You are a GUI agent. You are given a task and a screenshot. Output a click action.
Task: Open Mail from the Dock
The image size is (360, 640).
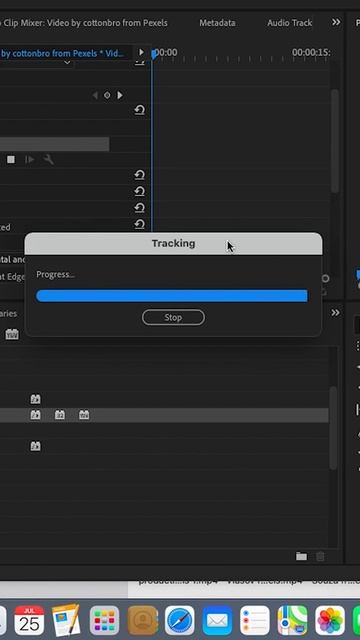tap(217, 620)
